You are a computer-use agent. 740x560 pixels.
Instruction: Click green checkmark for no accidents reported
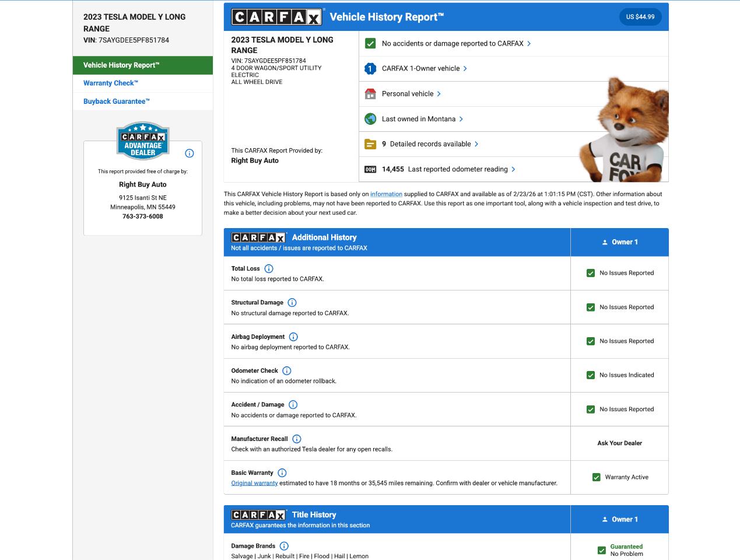pos(370,44)
